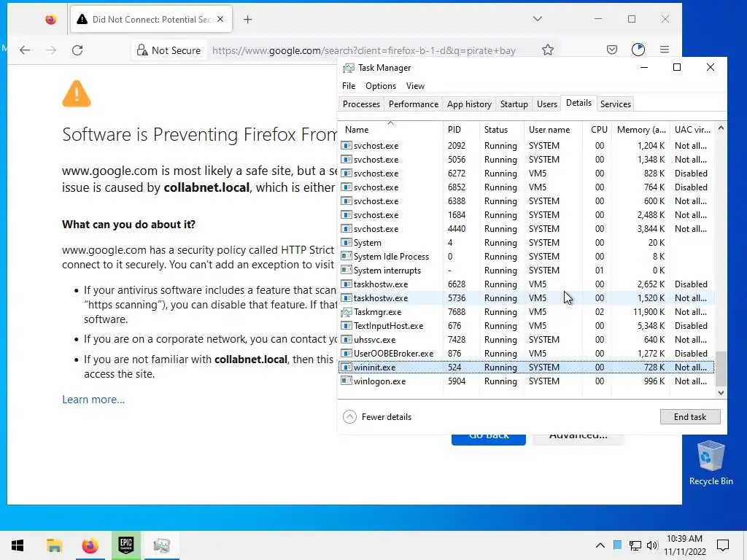
Task: Click scroll up arrow in details list
Action: click(721, 128)
